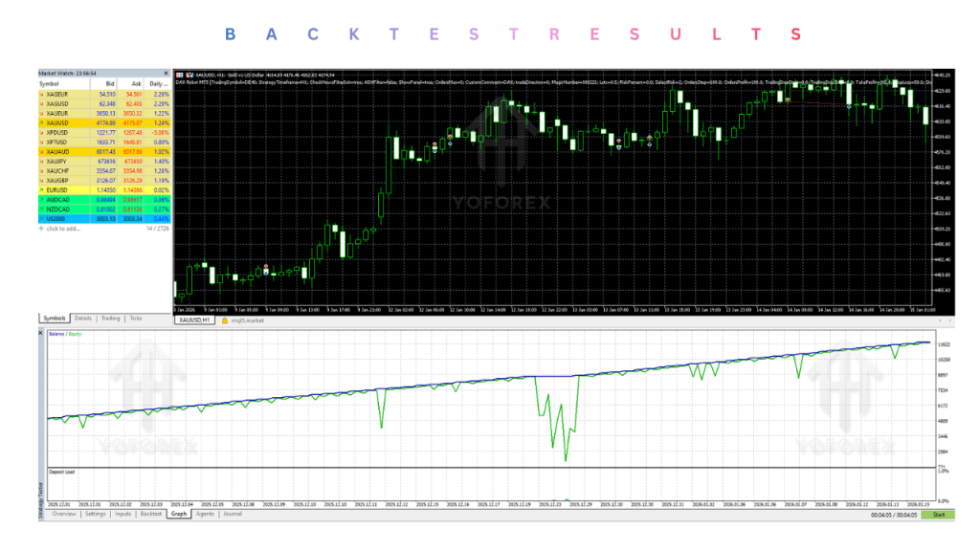
Task: Click the green up-arrow icon beside XAUUSD
Action: [41, 123]
